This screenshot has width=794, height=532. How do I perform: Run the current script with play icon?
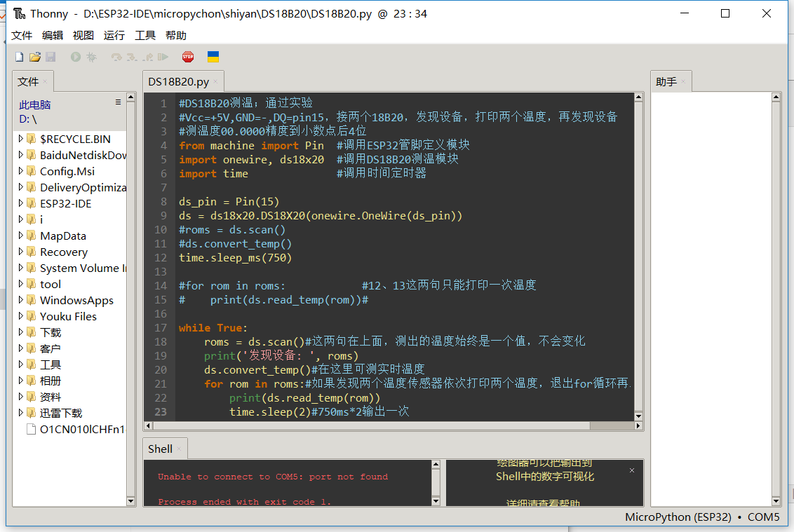tap(76, 57)
